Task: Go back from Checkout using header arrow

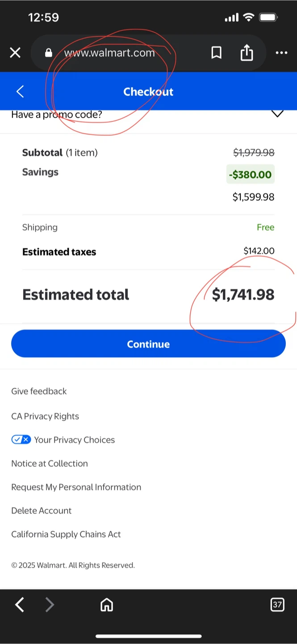Action: pyautogui.click(x=20, y=92)
